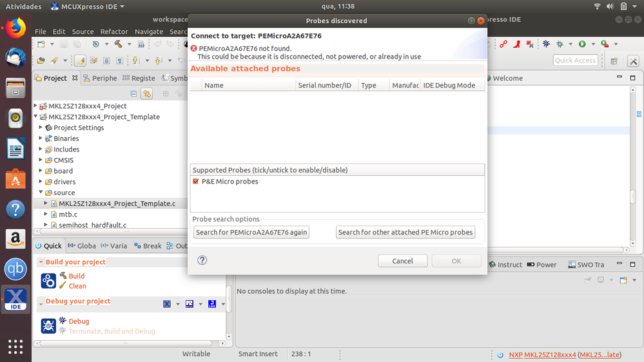Switch to the Breakpoints tab

point(148,246)
